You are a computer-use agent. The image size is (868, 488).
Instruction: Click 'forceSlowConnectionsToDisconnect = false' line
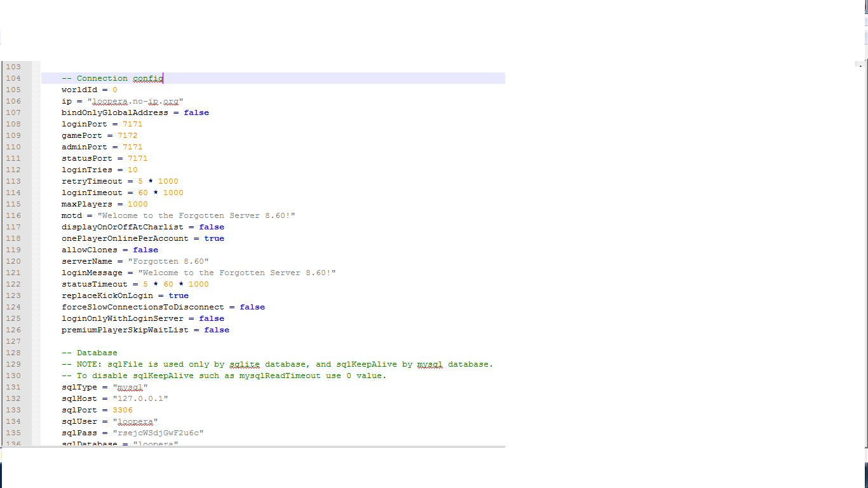(163, 307)
